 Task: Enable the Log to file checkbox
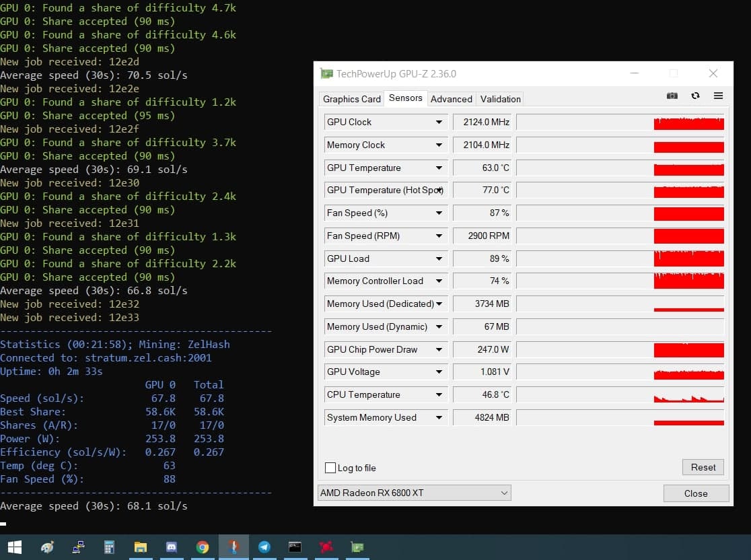click(330, 468)
